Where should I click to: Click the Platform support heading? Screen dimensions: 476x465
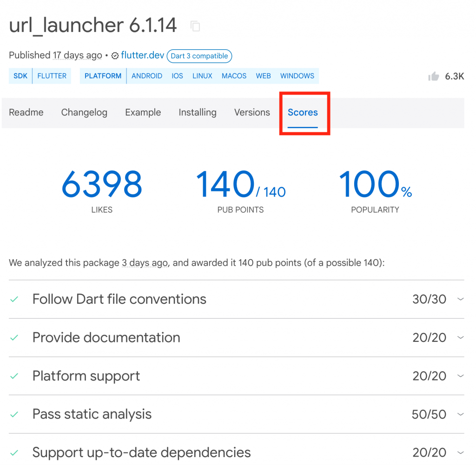coord(86,376)
